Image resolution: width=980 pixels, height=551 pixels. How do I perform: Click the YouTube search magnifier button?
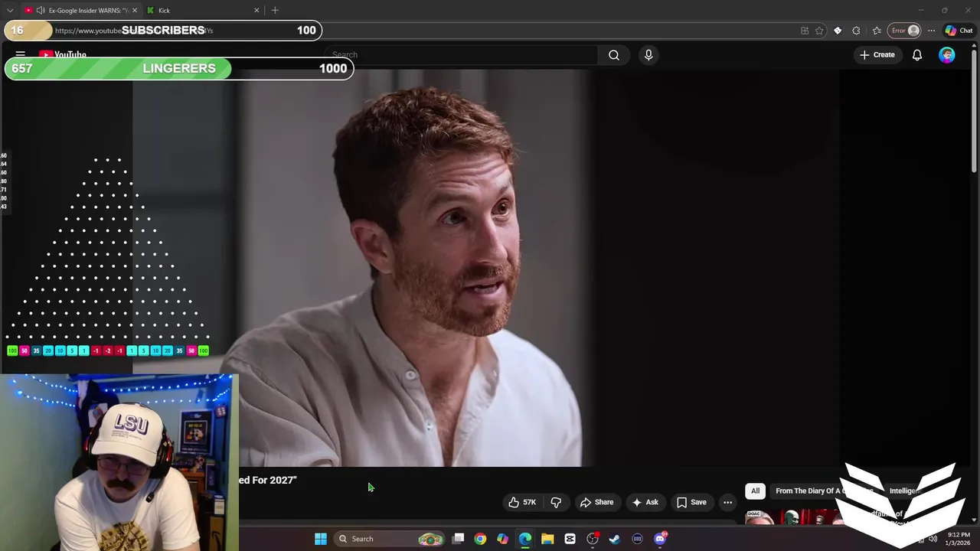(614, 55)
